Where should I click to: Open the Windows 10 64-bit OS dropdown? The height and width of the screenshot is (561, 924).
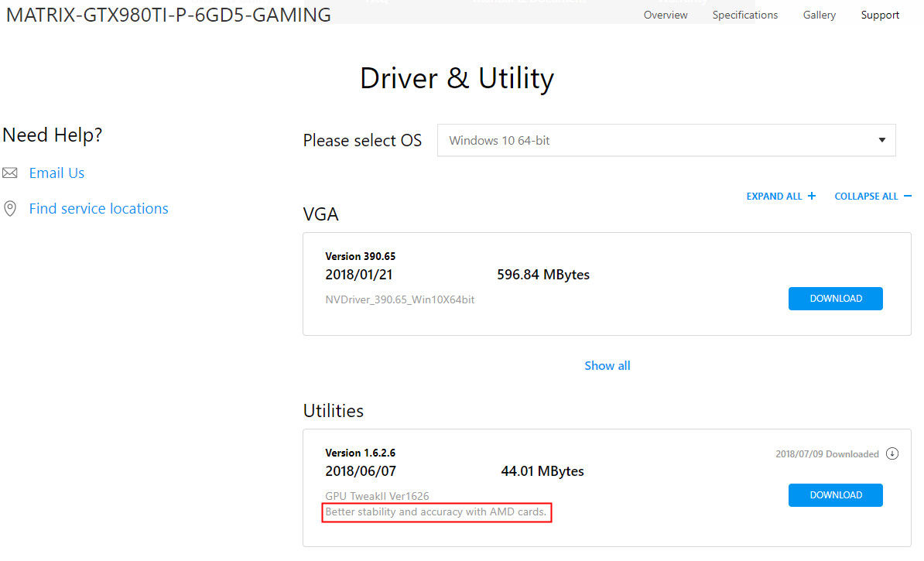(x=666, y=140)
